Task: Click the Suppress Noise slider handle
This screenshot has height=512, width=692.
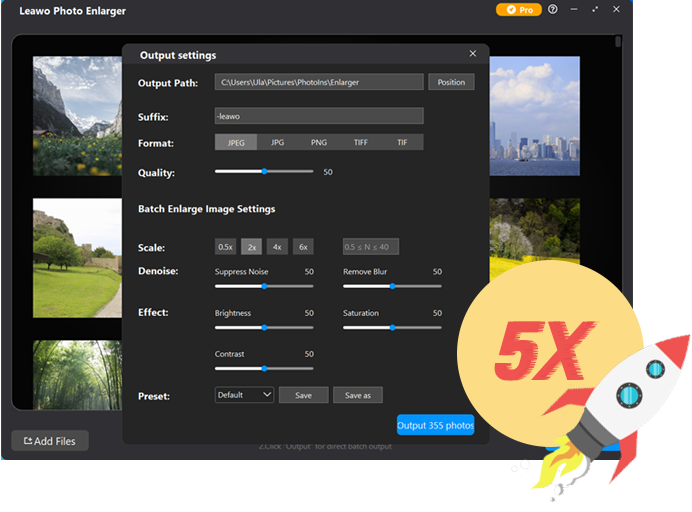Action: tap(264, 286)
